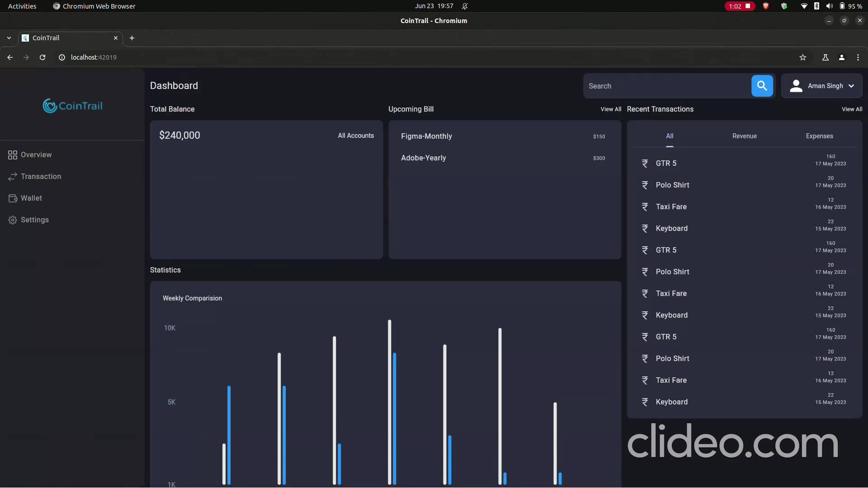Click the tallest white bar in chart
The width and height of the screenshot is (868, 488).
(389, 402)
